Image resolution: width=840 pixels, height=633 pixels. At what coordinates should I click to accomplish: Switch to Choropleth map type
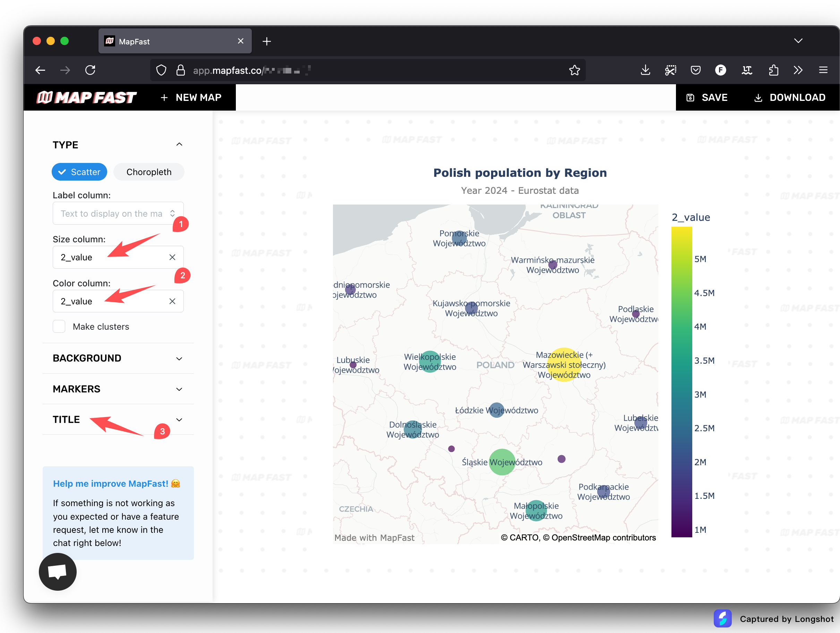[149, 172]
